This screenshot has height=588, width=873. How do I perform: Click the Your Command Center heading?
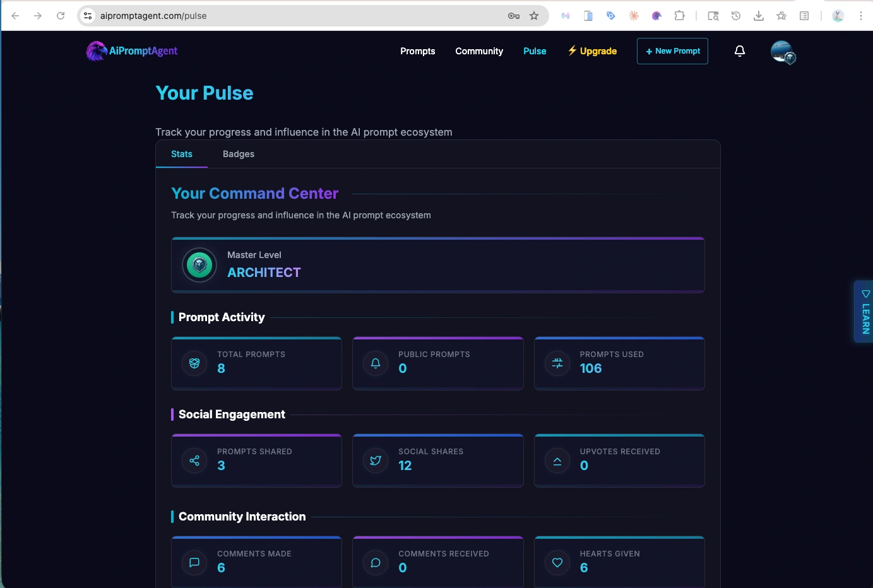pos(255,194)
